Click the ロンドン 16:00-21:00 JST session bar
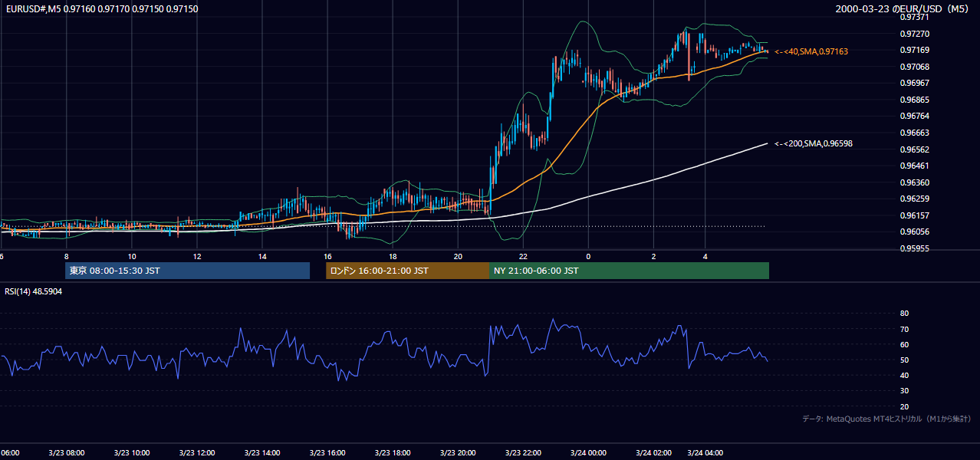 pyautogui.click(x=407, y=271)
